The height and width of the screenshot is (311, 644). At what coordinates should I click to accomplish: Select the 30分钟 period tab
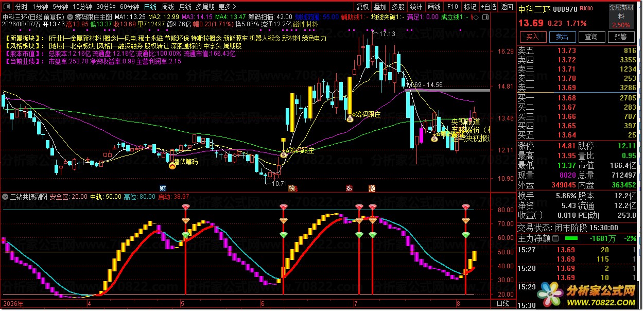click(106, 7)
